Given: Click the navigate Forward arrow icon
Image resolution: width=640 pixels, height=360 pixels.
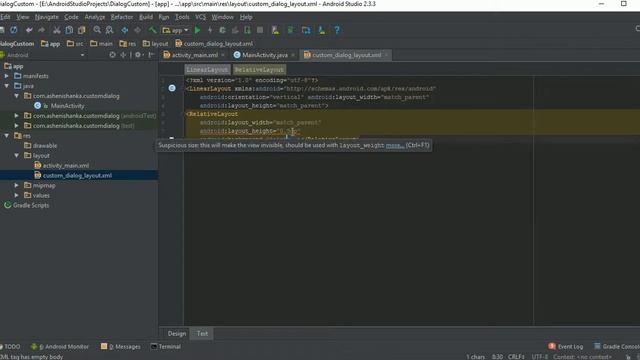Looking at the screenshot, I should click(x=138, y=30).
